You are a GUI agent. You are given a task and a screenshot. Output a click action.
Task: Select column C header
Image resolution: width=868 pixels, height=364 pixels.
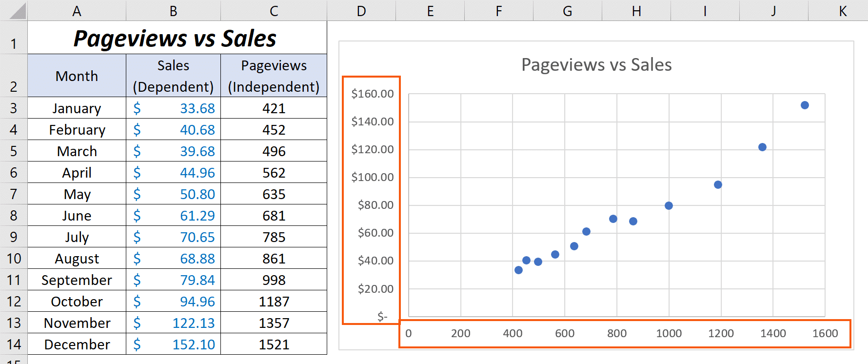point(274,10)
